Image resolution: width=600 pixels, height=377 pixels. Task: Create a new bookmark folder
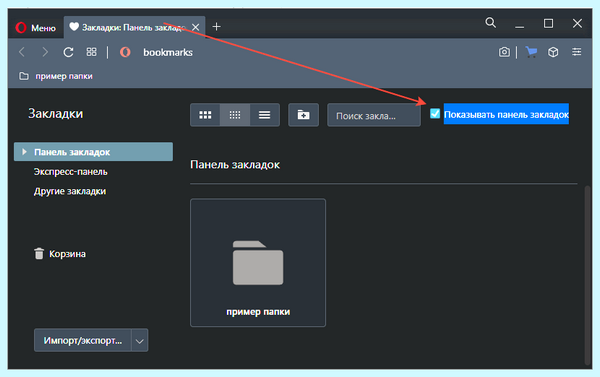click(x=303, y=115)
